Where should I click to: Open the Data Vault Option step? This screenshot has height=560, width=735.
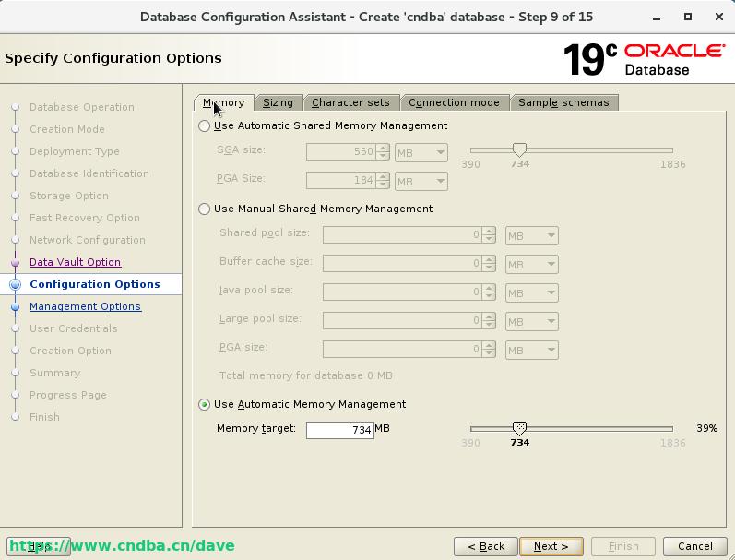pyautogui.click(x=75, y=262)
